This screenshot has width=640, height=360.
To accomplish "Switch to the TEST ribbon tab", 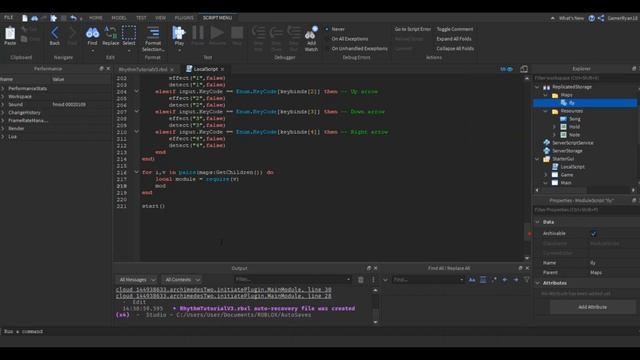I will point(141,18).
